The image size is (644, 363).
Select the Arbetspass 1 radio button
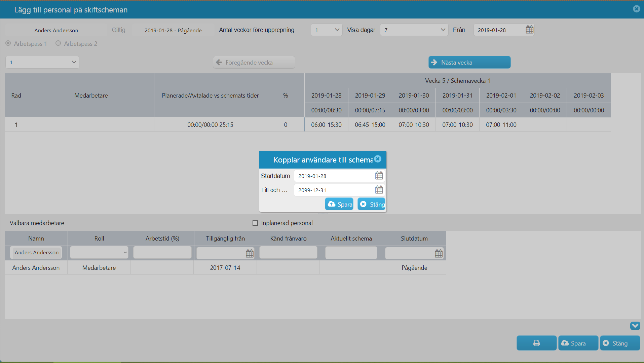tap(8, 43)
